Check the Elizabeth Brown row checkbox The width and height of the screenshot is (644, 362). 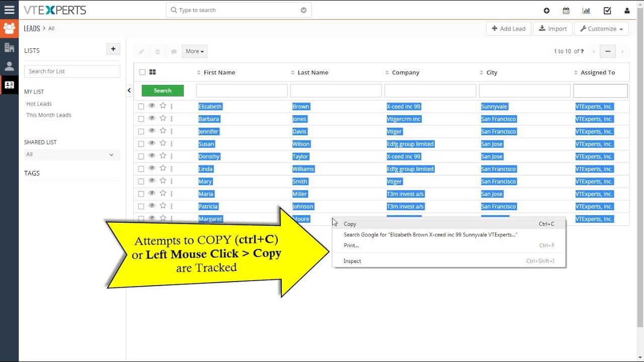[x=141, y=107]
